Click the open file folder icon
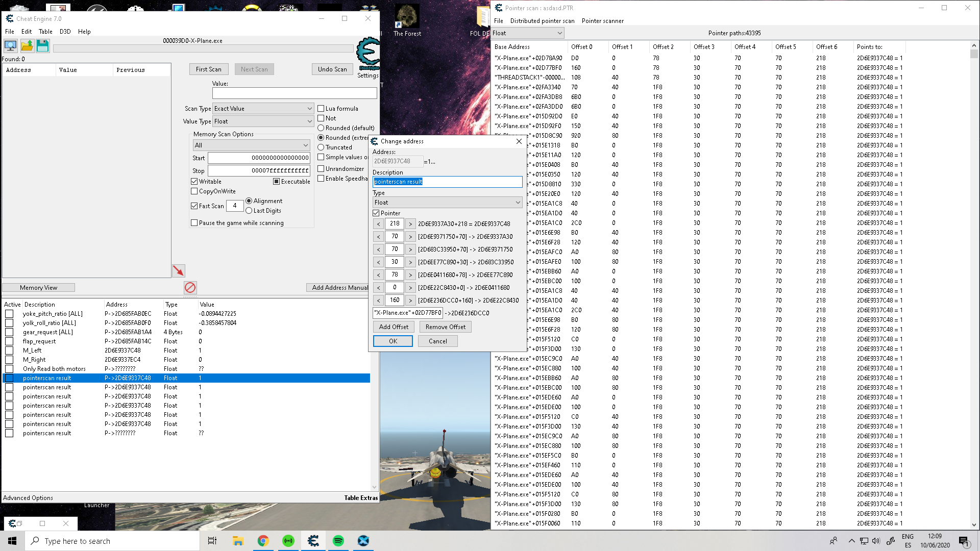Screen dimensions: 980x551 tap(27, 46)
